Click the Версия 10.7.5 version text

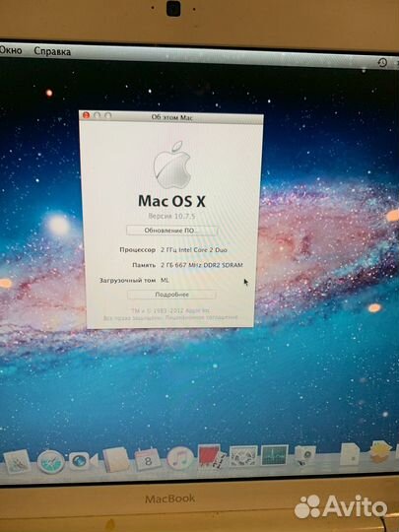(171, 216)
